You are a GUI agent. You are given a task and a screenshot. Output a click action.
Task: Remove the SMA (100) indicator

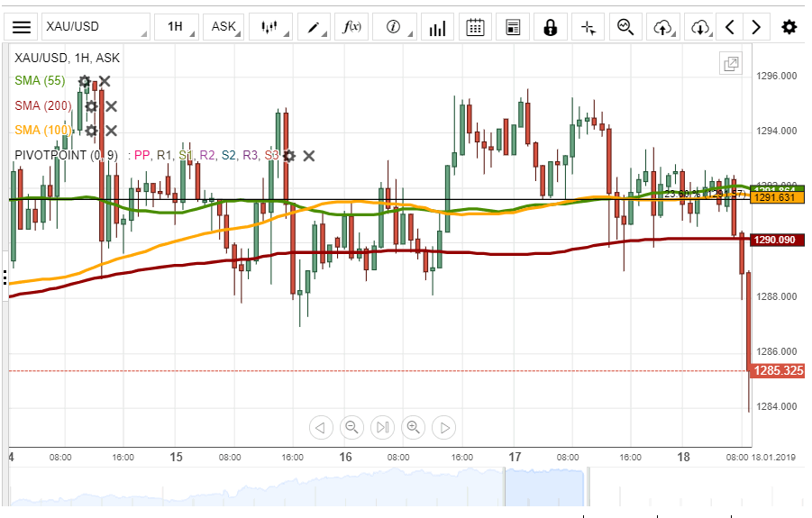click(x=112, y=131)
